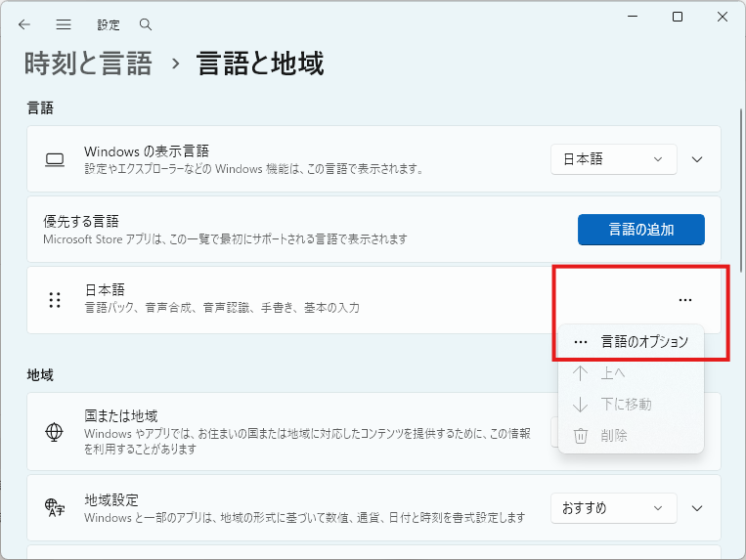Screen dimensions: 746x560
Task: Click the 言語と地域 page title
Action: point(260,64)
